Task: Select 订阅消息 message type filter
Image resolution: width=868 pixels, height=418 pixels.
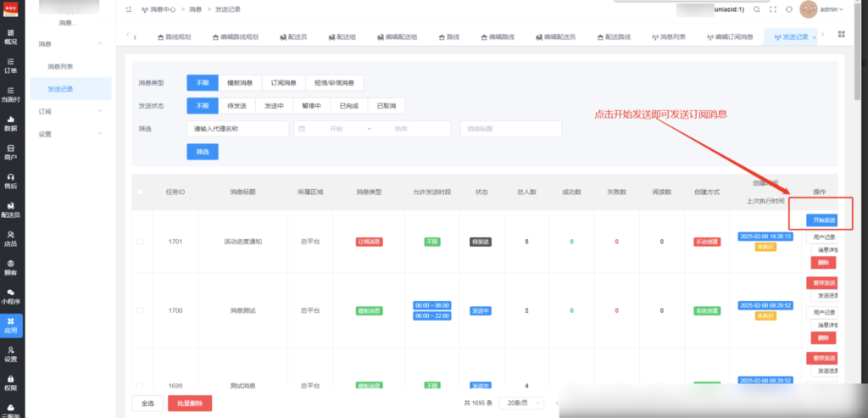Action: pyautogui.click(x=283, y=83)
